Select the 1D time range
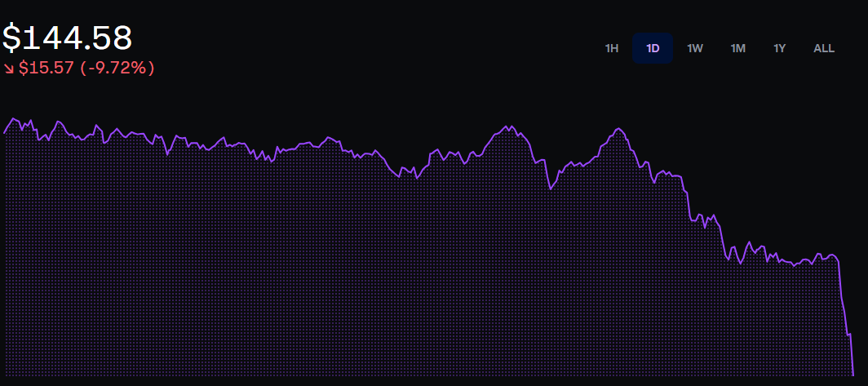Screen dimensions: 868x386 click(x=653, y=48)
